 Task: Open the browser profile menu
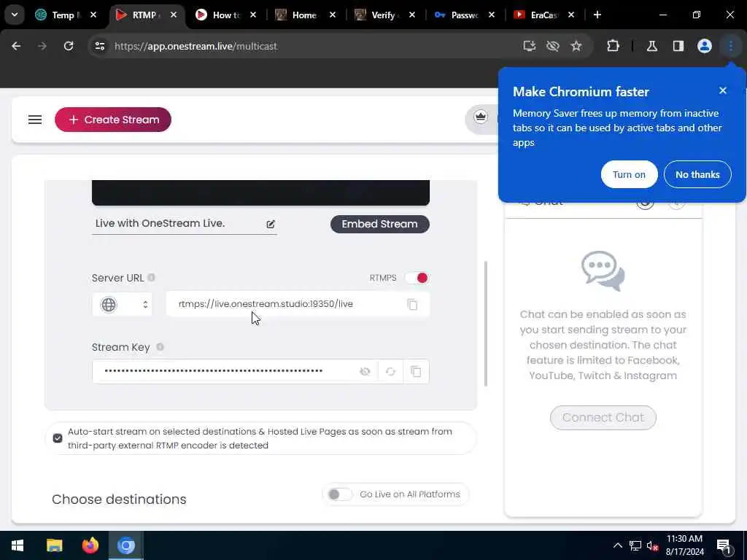pos(705,46)
